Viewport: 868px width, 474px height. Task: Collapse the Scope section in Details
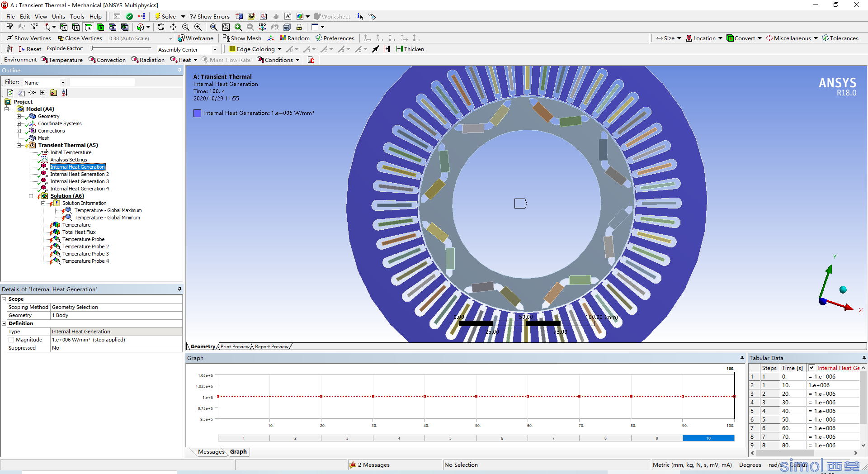pos(4,299)
